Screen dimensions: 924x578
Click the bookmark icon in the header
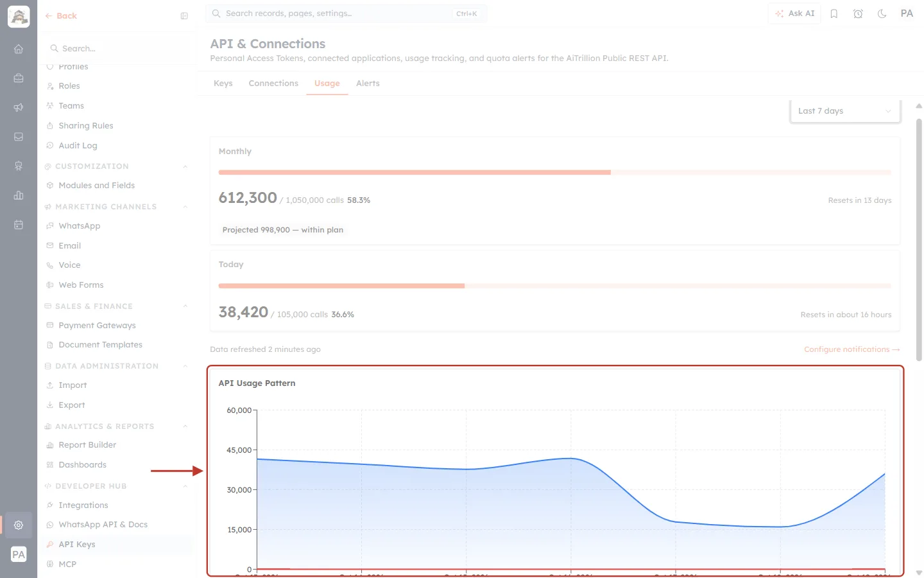coord(834,13)
